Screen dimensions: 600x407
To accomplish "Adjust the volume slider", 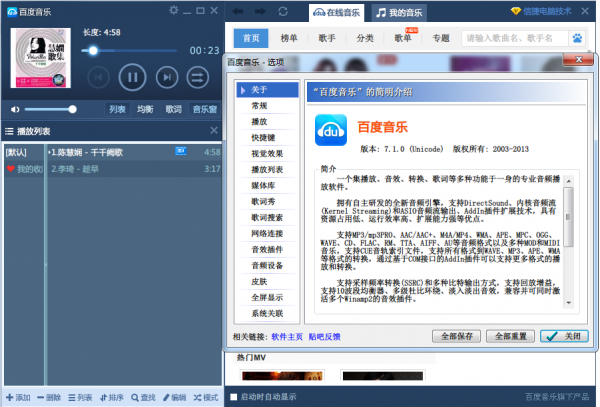I will point(50,110).
